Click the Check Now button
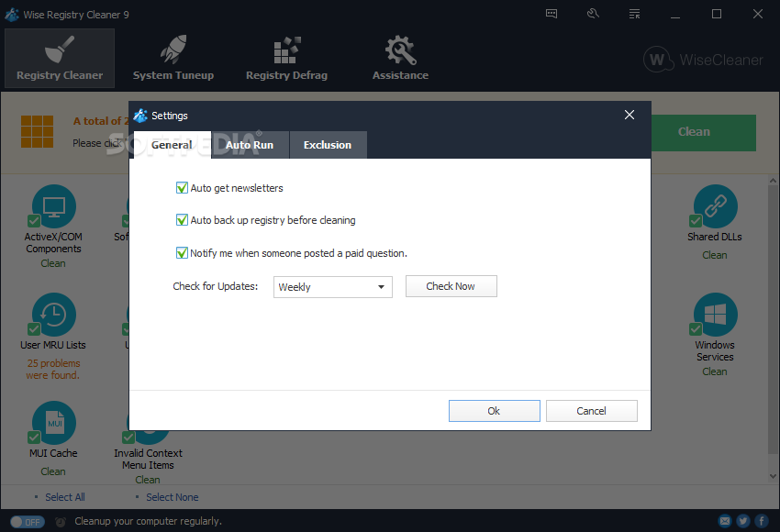780x532 pixels. point(451,286)
